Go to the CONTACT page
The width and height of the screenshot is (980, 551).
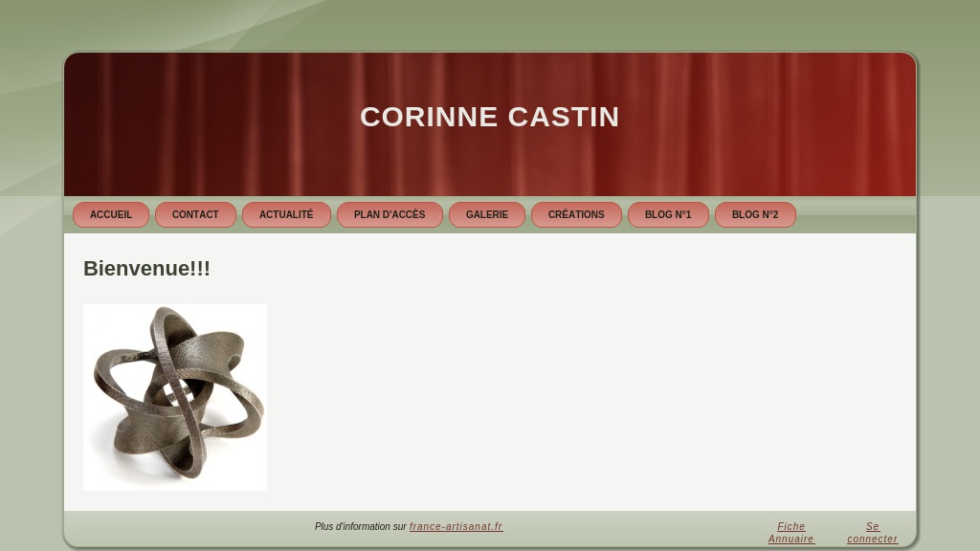coord(195,214)
